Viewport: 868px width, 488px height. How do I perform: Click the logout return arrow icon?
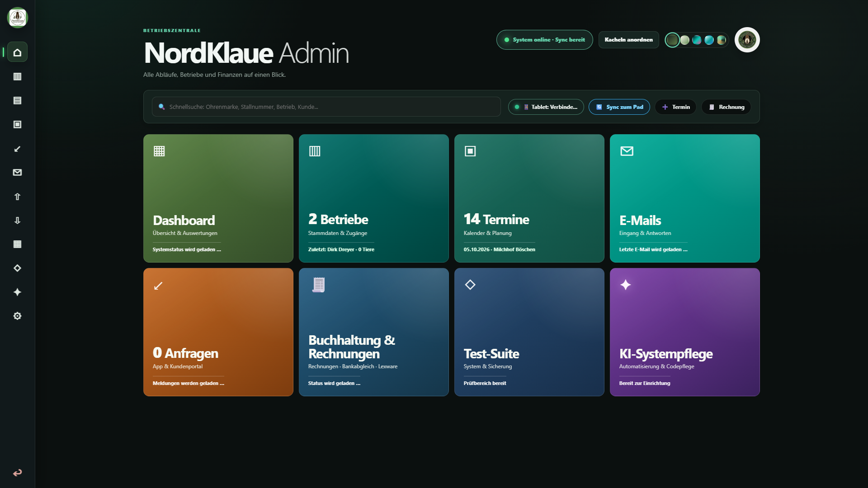tap(17, 473)
